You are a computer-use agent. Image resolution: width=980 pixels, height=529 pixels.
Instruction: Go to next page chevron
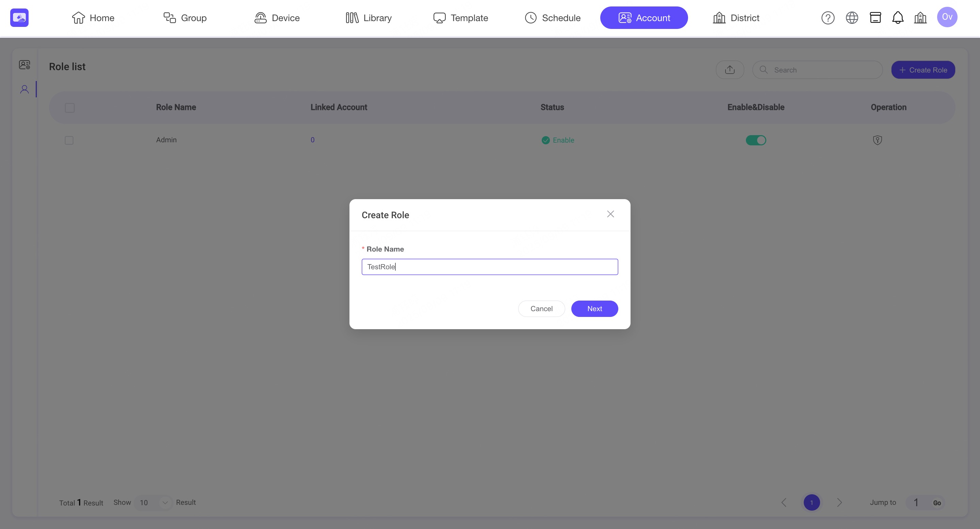pyautogui.click(x=839, y=502)
